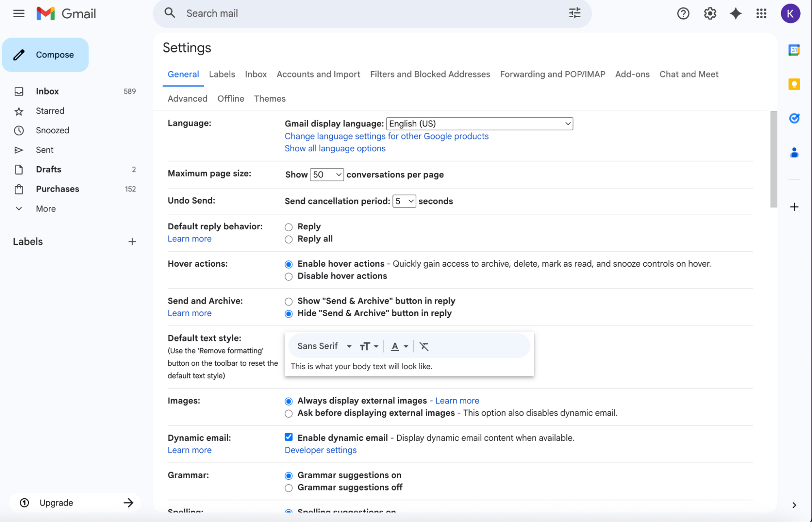Open Google Keep in the side panel
The width and height of the screenshot is (812, 522).
tap(794, 84)
